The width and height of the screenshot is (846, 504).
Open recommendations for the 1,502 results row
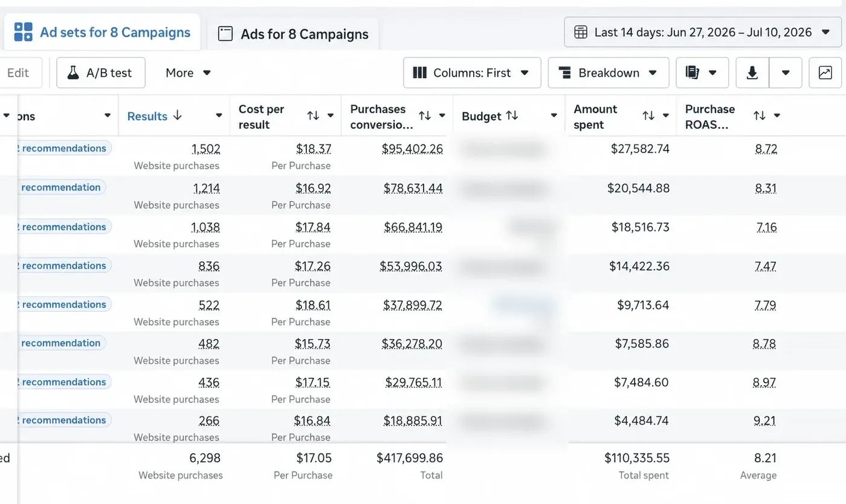(x=63, y=148)
